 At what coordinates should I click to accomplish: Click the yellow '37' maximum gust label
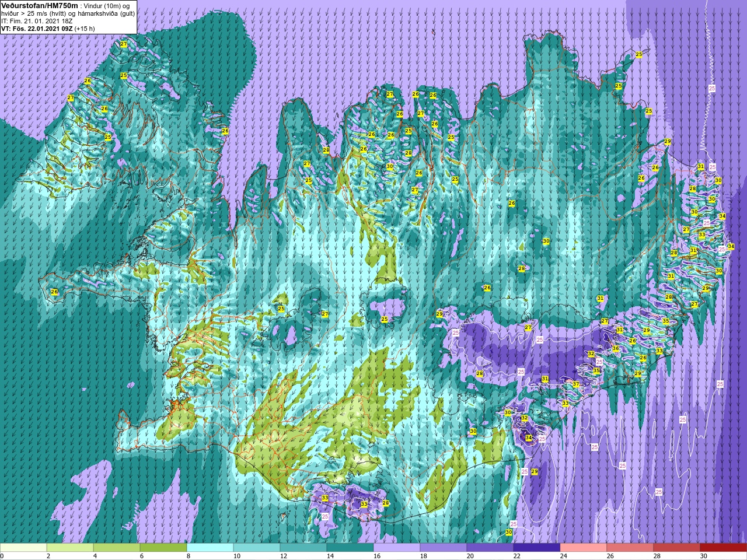(x=576, y=384)
